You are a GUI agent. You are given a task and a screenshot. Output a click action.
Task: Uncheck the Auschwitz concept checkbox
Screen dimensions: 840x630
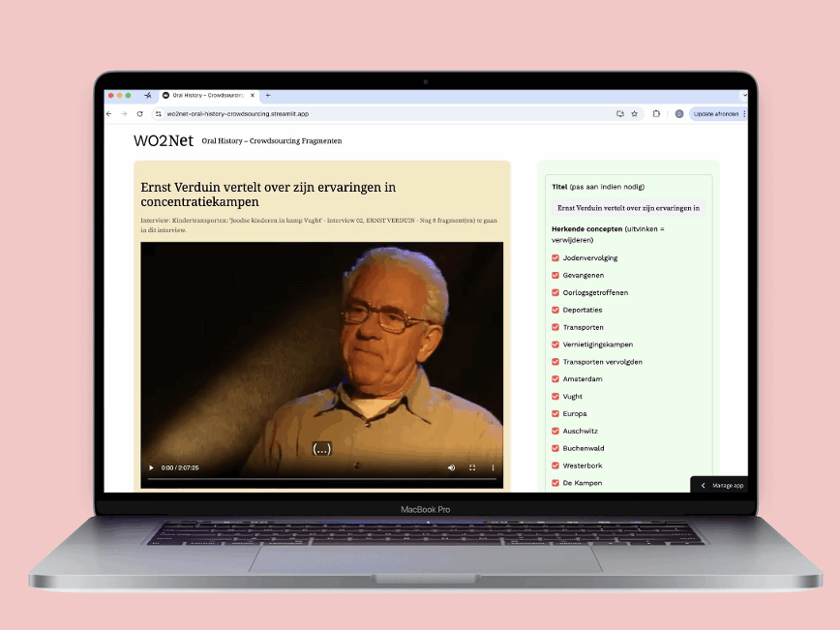pos(555,431)
